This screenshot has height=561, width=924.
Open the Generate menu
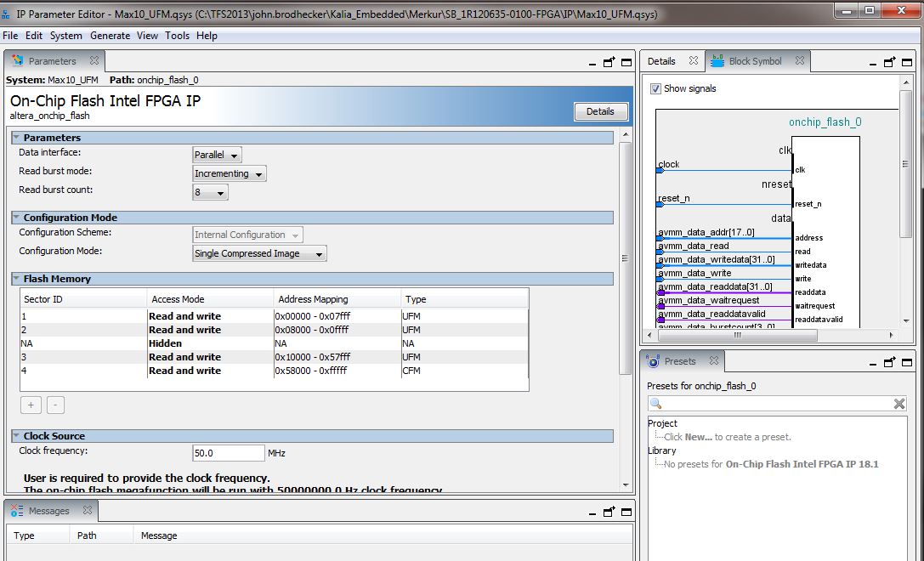point(110,36)
